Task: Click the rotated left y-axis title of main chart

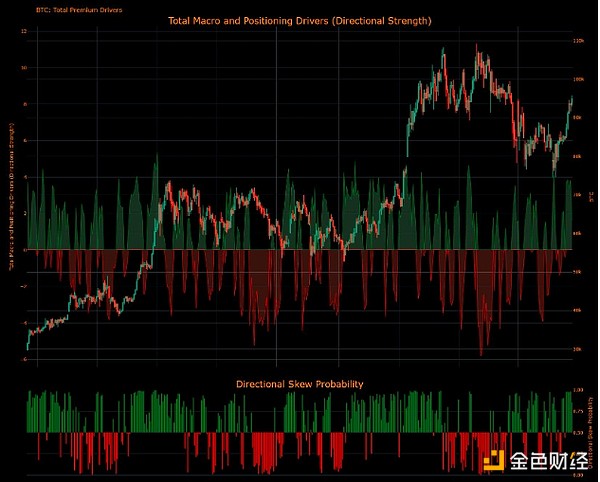Action: click(11, 195)
